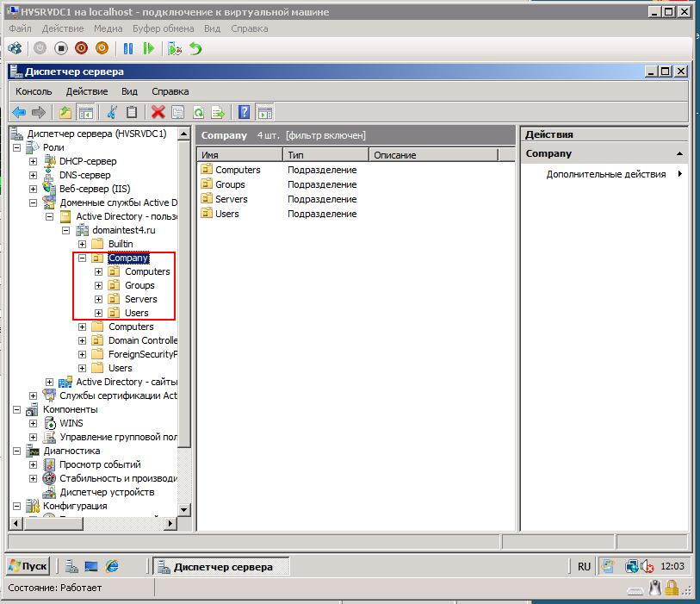Collapse the Company organizational unit
This screenshot has width=700, height=604.
(83, 258)
